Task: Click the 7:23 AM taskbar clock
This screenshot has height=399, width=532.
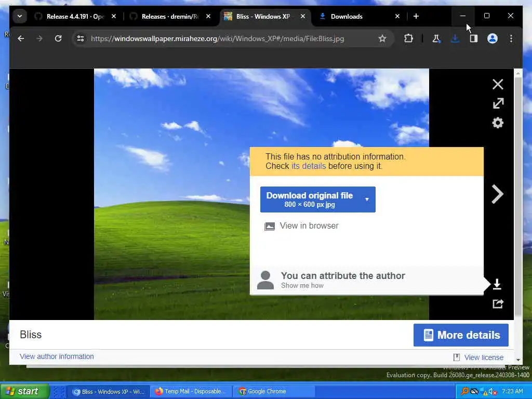Action: point(512,392)
